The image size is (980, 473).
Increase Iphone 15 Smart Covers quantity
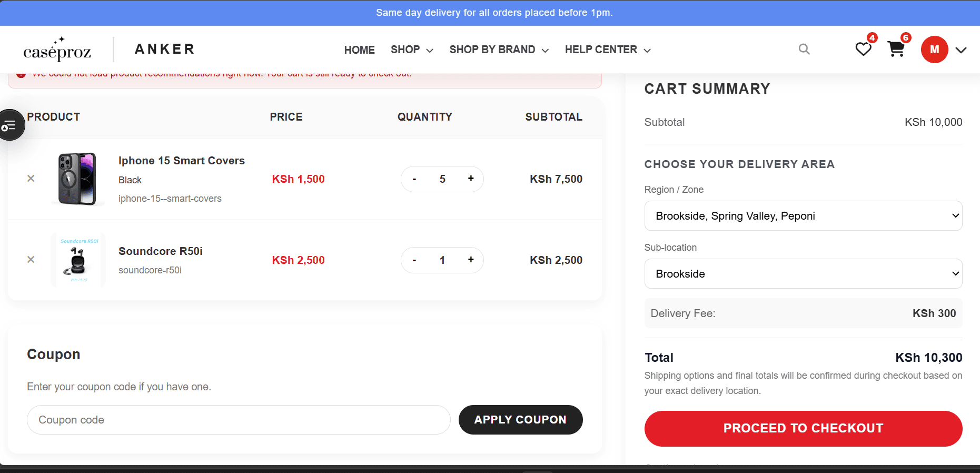[471, 179]
